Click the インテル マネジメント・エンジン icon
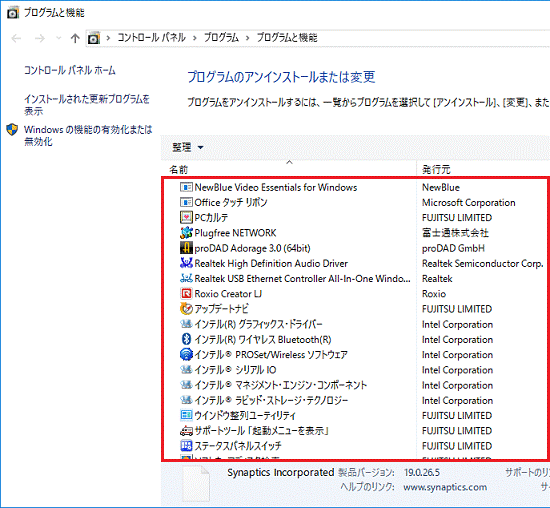 pyautogui.click(x=186, y=385)
